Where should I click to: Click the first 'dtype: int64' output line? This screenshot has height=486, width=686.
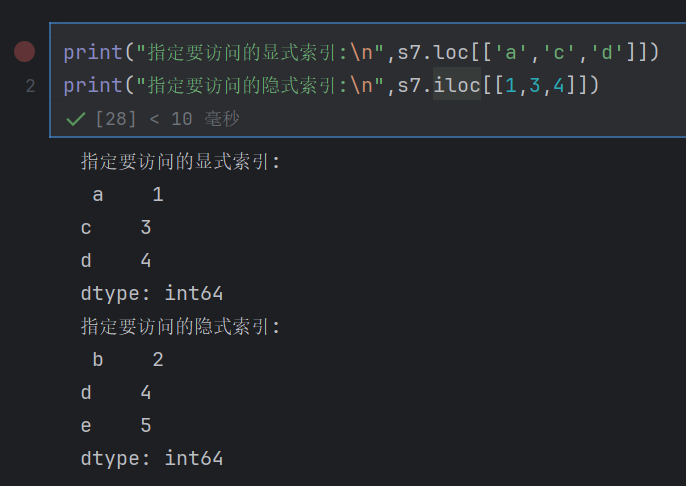click(x=152, y=294)
